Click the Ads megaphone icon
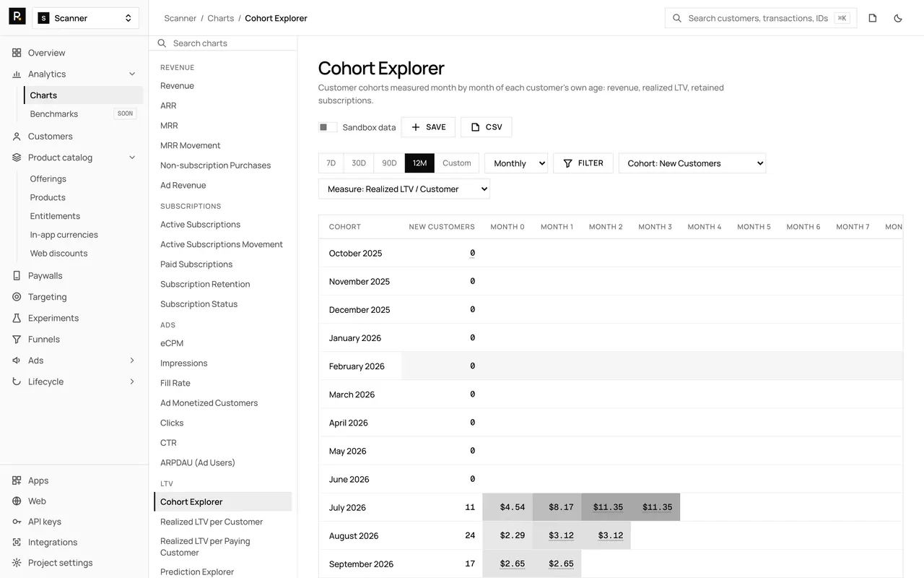924x578 pixels. click(17, 361)
